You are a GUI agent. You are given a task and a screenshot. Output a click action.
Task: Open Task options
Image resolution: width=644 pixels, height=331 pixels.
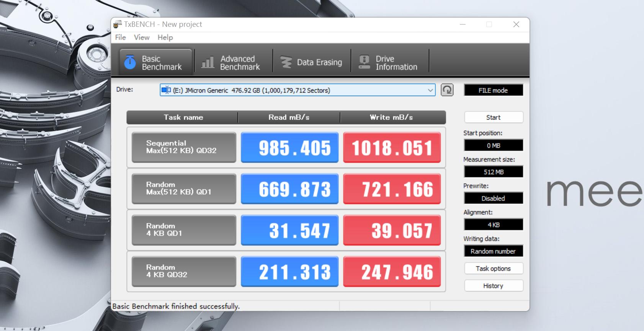(494, 269)
